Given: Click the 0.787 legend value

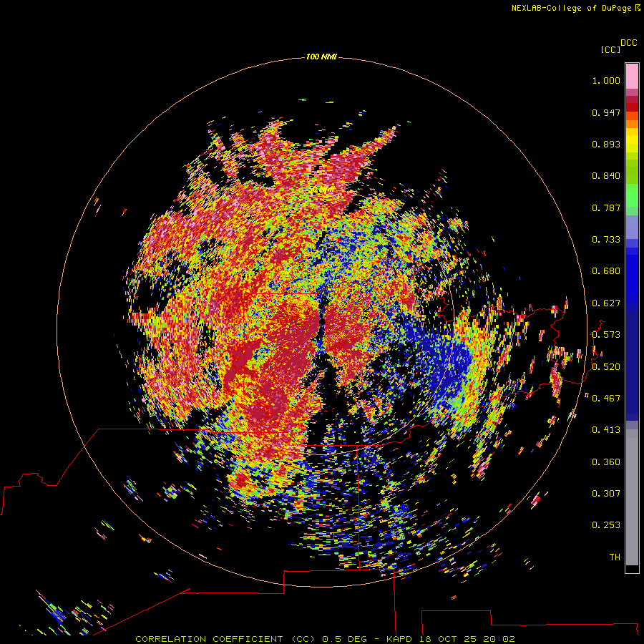Looking at the screenshot, I should pos(606,208).
